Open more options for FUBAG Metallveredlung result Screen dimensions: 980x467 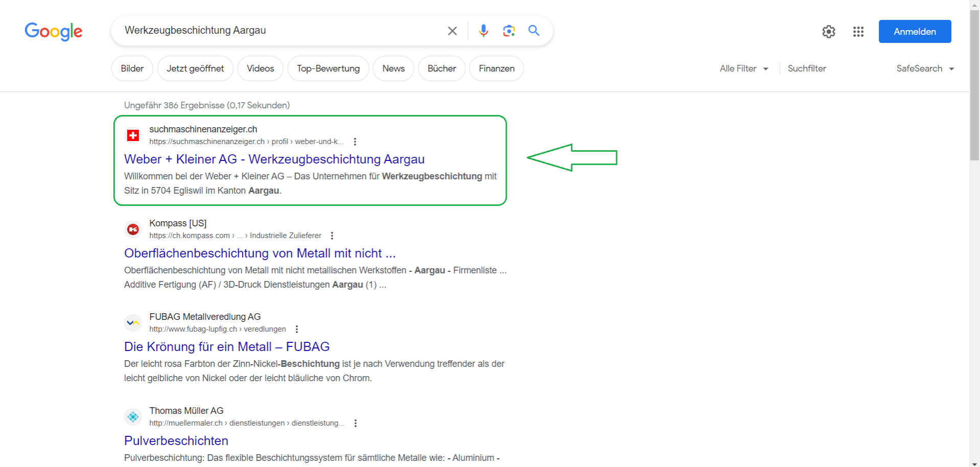tap(297, 329)
